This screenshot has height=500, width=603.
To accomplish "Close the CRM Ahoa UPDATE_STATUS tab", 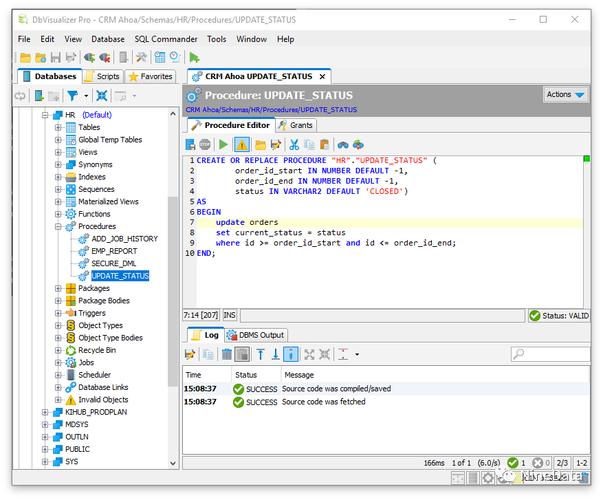I will tap(322, 77).
